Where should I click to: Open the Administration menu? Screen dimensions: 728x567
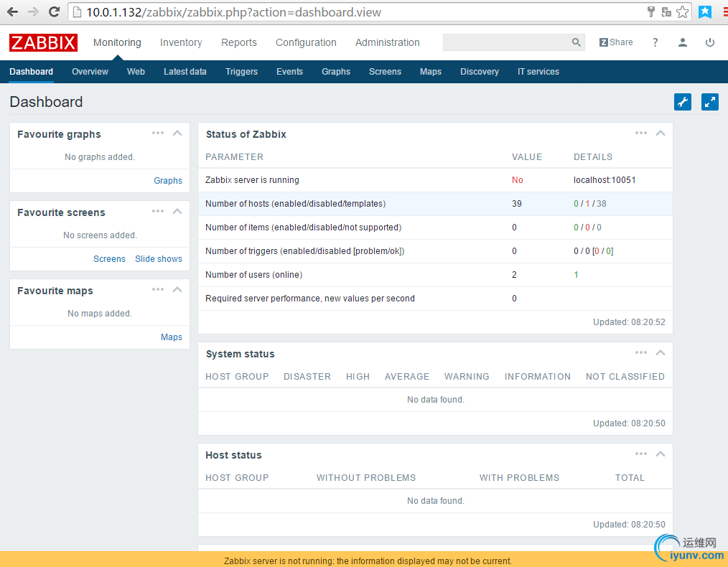387,42
